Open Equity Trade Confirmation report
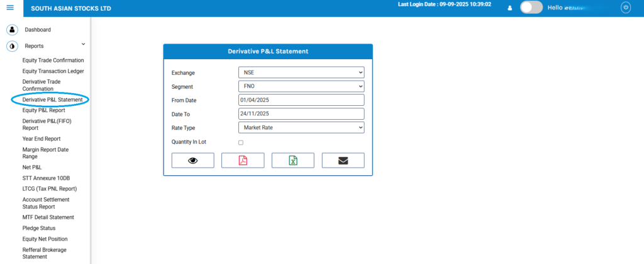This screenshot has height=264, width=644. 53,60
